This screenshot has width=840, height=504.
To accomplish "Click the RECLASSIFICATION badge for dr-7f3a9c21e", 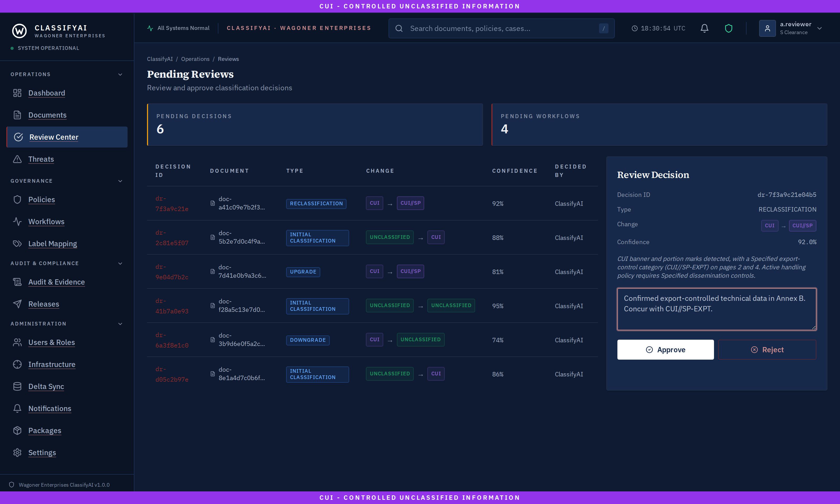I will point(316,203).
